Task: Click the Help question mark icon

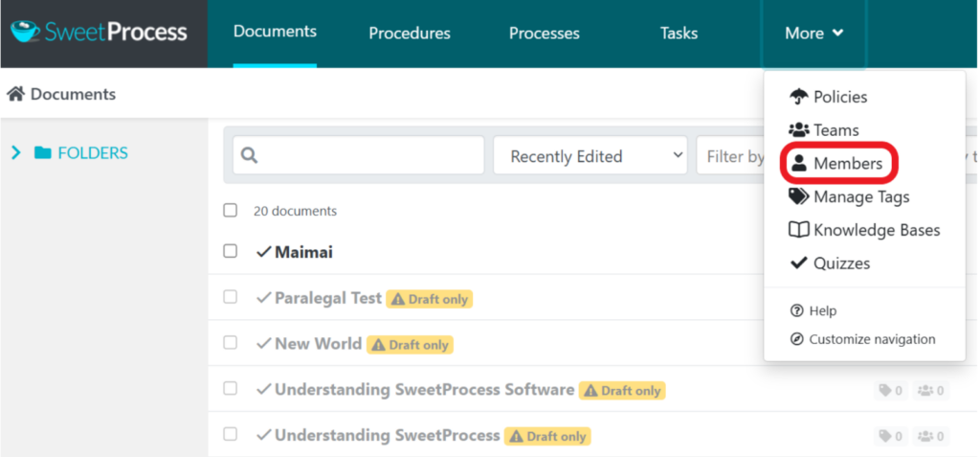Action: coord(796,310)
